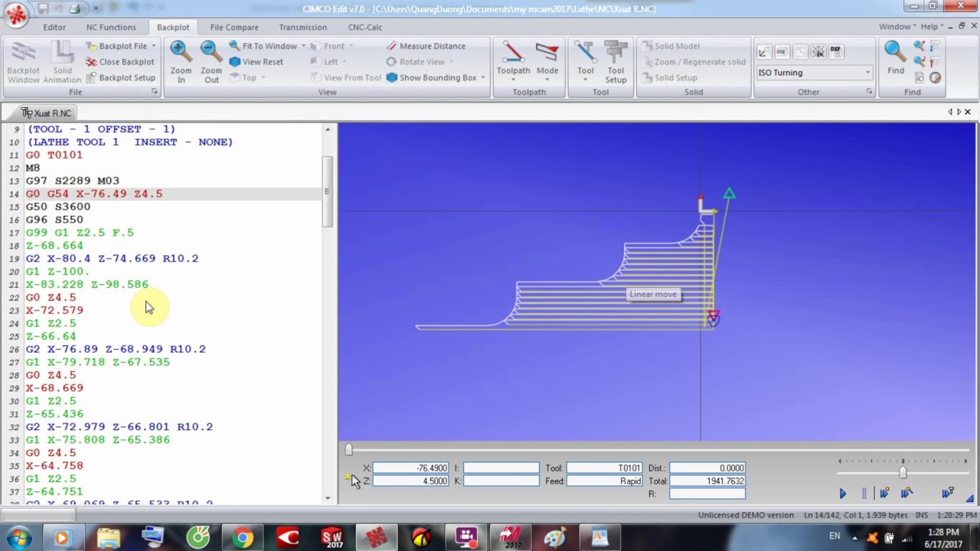
Task: Expand the Fit To Window dropdown arrow
Action: [303, 46]
